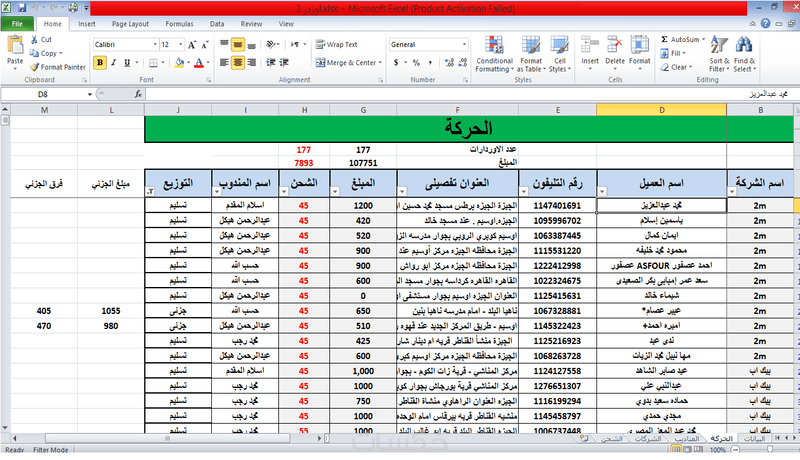Open the File tab

(17, 24)
